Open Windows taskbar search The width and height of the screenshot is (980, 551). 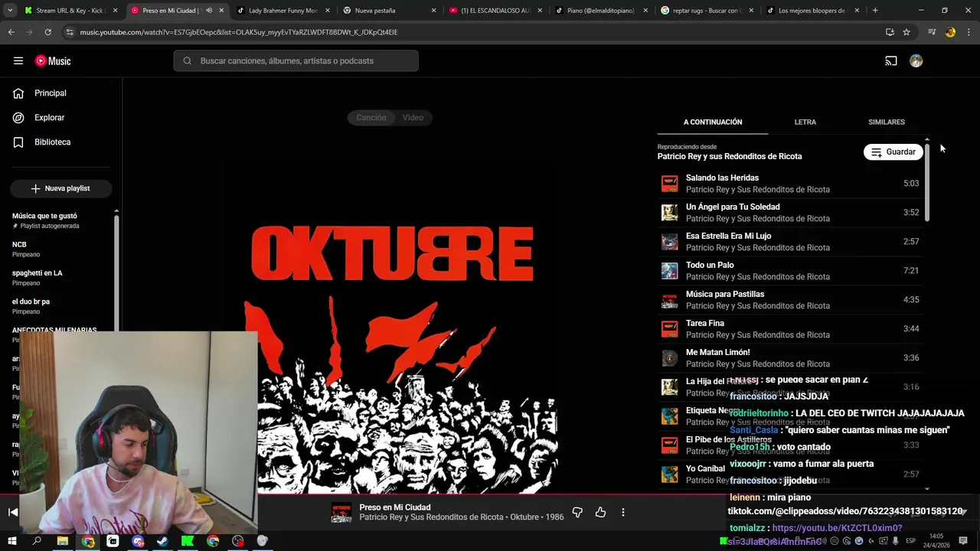(x=37, y=541)
